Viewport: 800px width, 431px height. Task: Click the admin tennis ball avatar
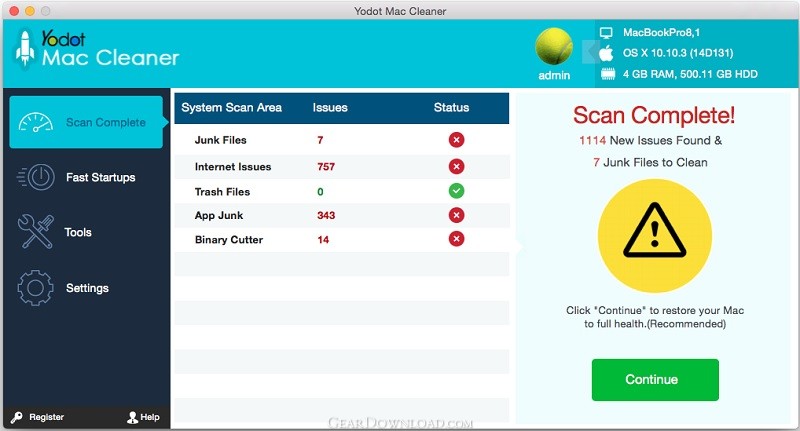[554, 46]
